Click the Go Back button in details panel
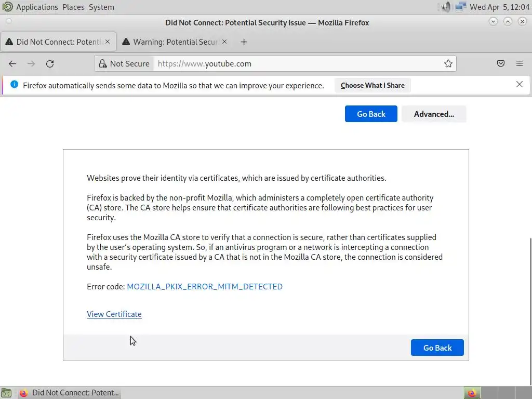The width and height of the screenshot is (532, 399). [437, 348]
